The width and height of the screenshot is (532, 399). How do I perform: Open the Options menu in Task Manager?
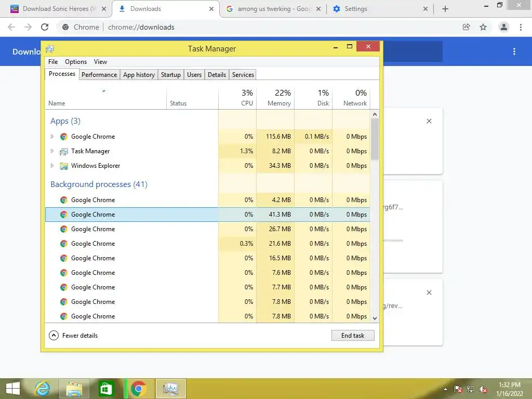tap(76, 62)
